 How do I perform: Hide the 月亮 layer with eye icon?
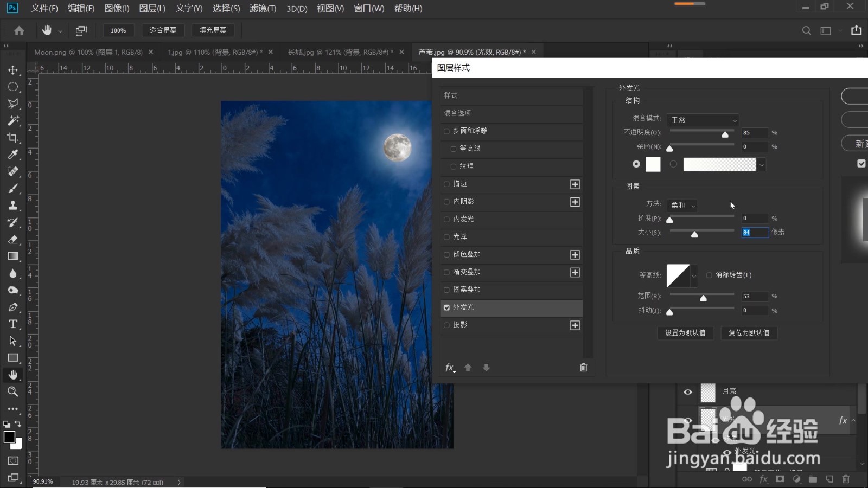pos(688,392)
